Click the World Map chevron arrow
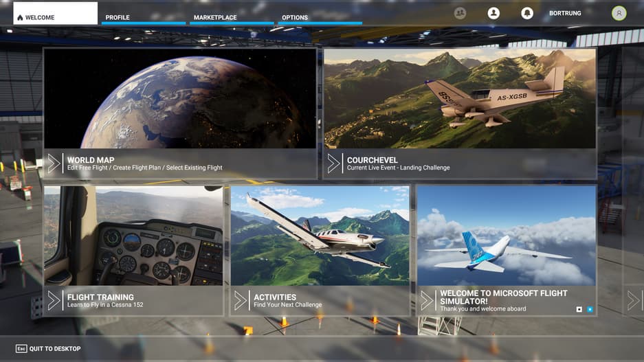 point(54,163)
